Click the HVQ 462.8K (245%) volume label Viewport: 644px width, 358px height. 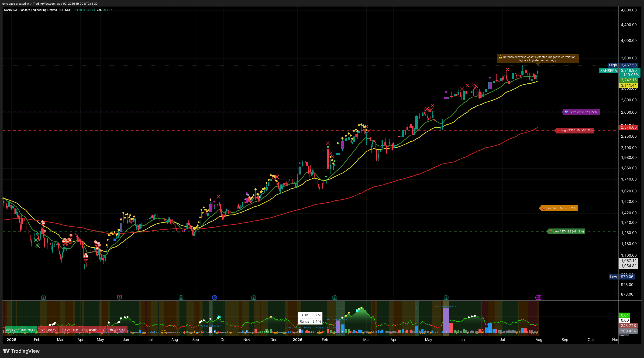pyautogui.click(x=299, y=327)
